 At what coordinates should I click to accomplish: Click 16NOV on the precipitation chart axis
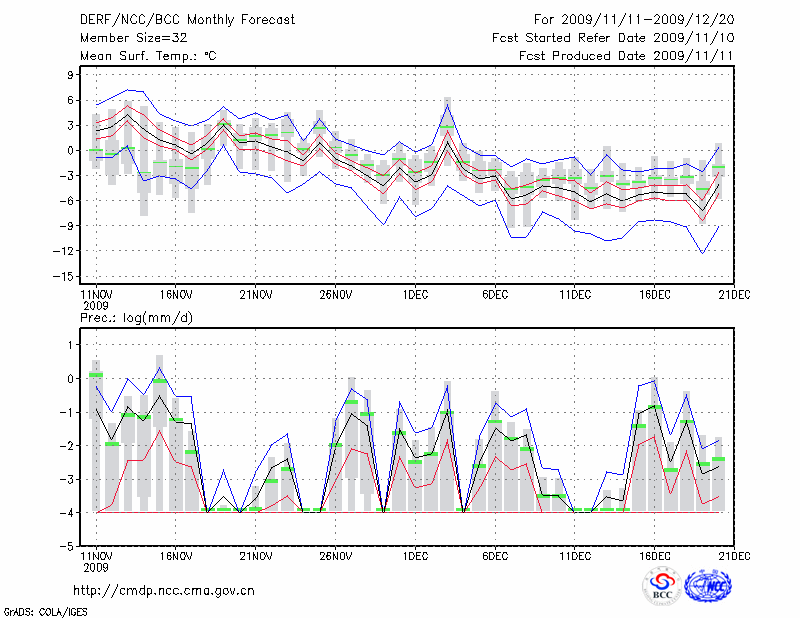[175, 556]
